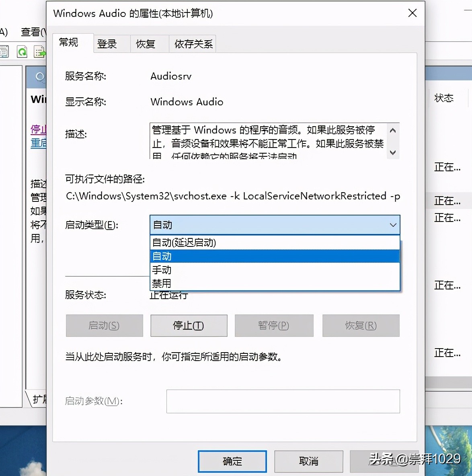Confirm changes with the 确定 button

232,462
